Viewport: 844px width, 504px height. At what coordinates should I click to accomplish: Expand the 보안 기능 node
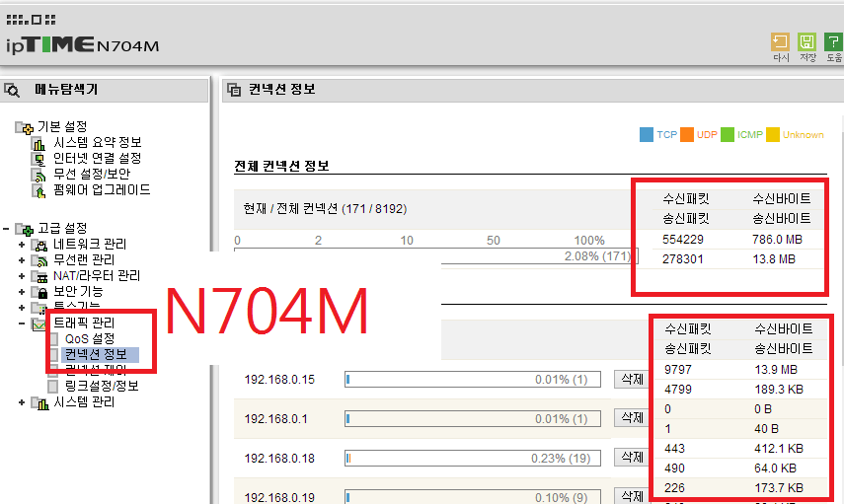tap(22, 292)
